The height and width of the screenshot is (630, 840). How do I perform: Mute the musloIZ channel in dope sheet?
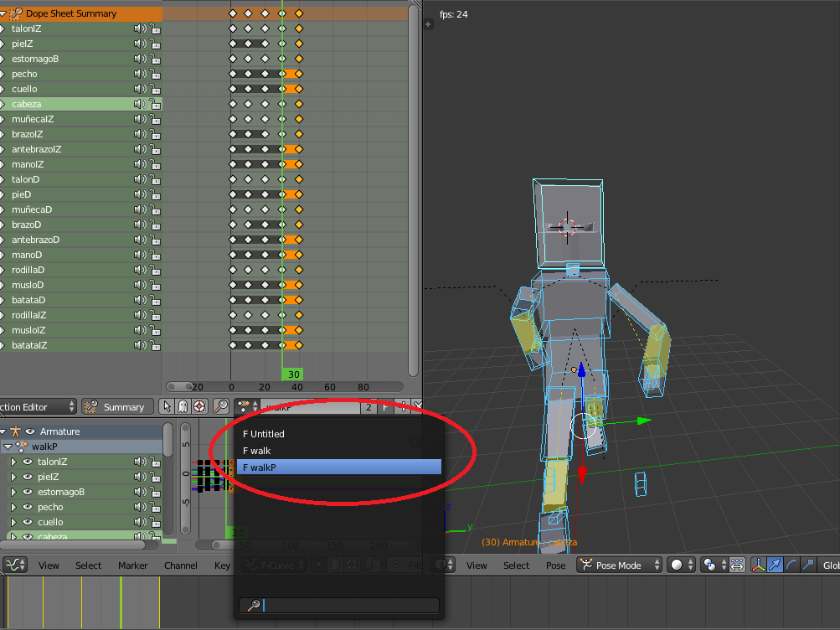pos(140,330)
